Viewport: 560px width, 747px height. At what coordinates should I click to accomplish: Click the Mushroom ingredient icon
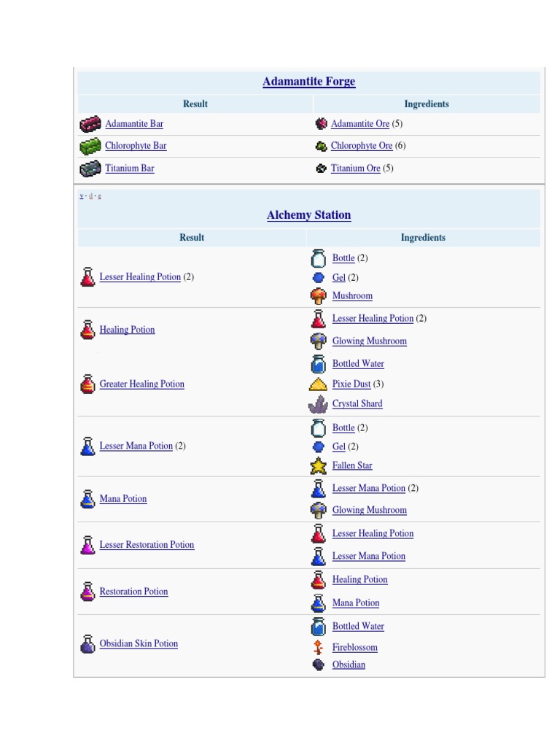tap(318, 296)
